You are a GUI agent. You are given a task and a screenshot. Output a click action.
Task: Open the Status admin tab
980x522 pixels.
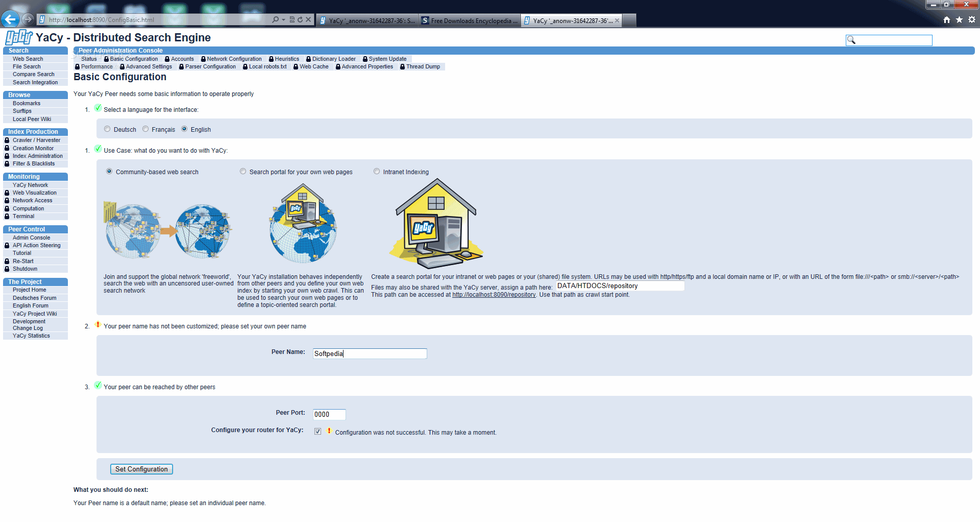pos(89,59)
